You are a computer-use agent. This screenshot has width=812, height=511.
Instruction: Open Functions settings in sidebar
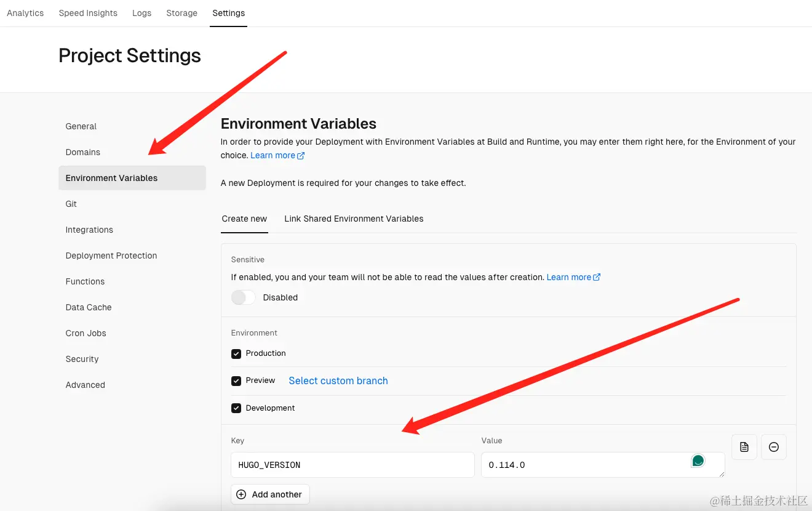pyautogui.click(x=132, y=281)
